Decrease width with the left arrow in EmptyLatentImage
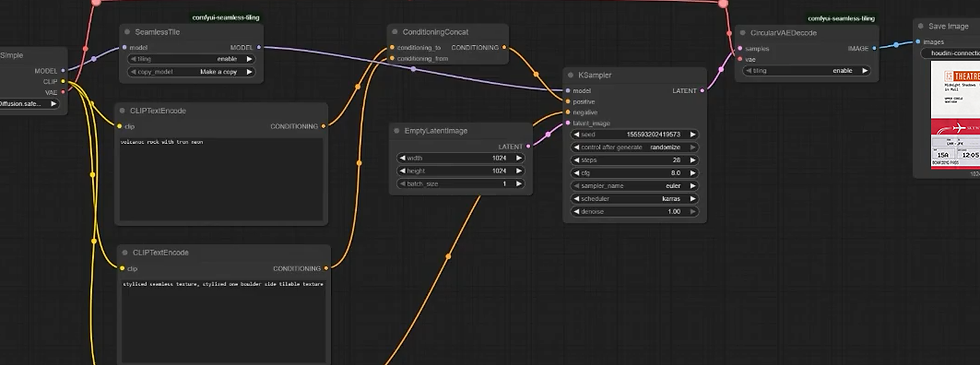 402,158
